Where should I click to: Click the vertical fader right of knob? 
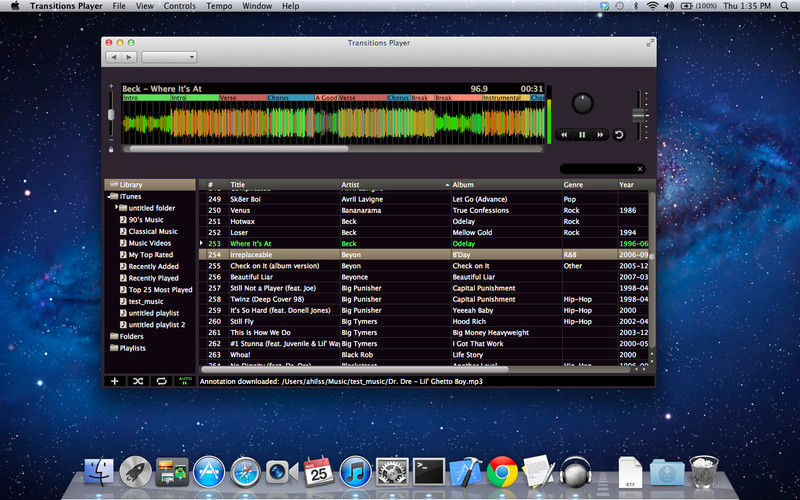click(638, 115)
